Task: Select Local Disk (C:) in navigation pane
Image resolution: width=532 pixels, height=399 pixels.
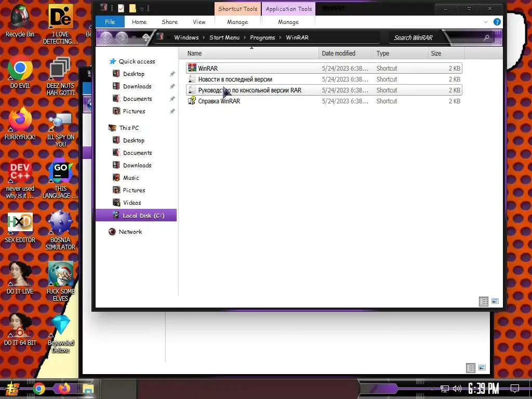Action: point(136,216)
